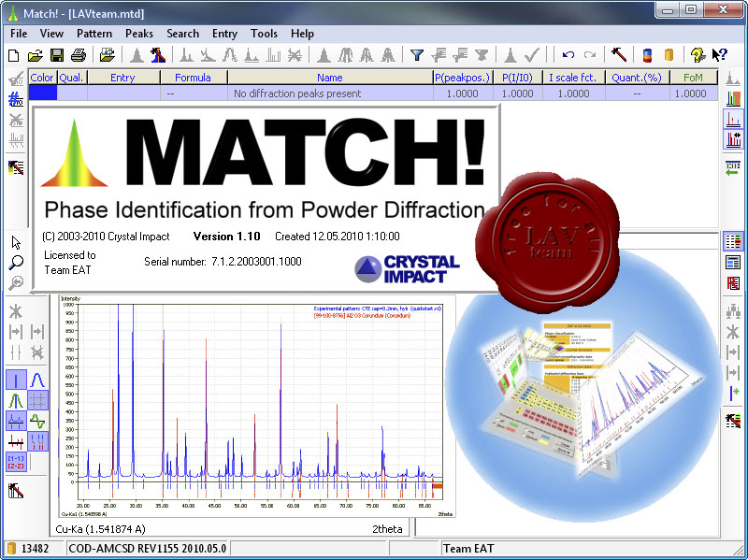Open the Pattern menu
This screenshot has width=748, height=560.
94,34
